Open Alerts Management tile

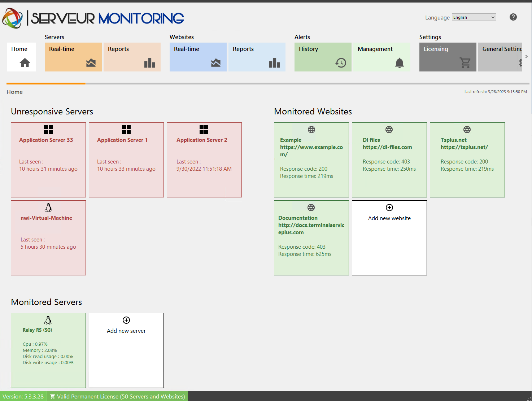click(382, 57)
